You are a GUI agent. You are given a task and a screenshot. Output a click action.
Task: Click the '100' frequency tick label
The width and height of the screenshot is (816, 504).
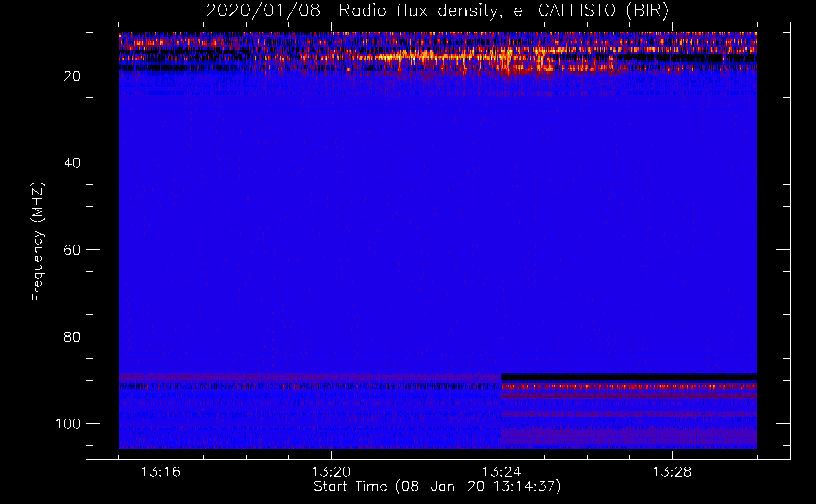68,424
